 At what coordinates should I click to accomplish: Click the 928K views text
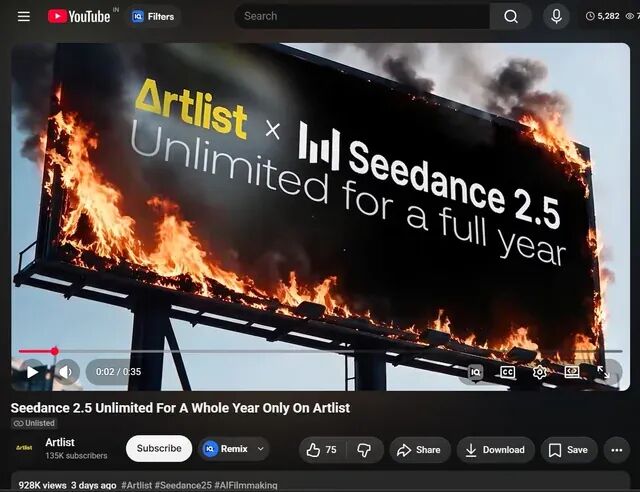coord(42,485)
